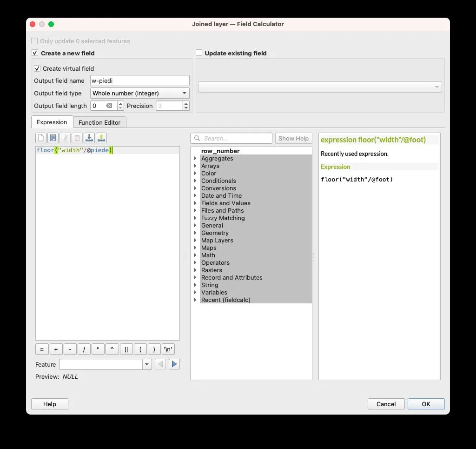Image resolution: width=476 pixels, height=449 pixels.
Task: Save expression using the floppy disk icon
Action: 53,138
